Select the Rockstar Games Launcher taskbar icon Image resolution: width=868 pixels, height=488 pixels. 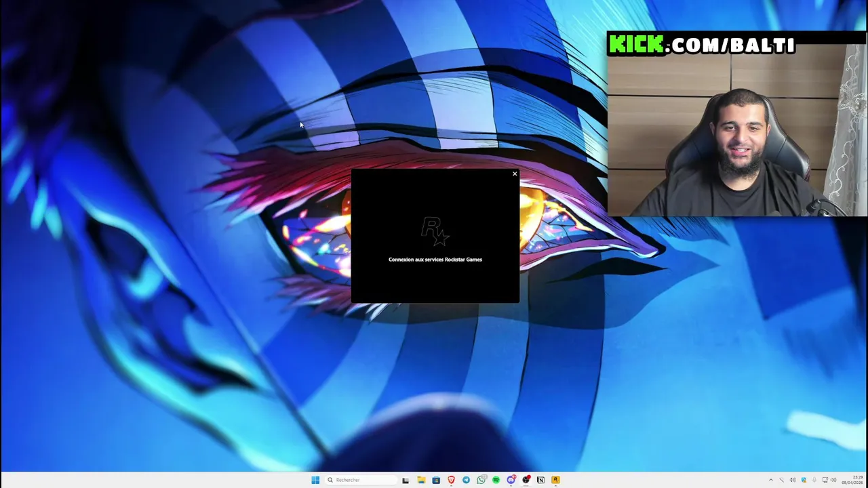[555, 480]
